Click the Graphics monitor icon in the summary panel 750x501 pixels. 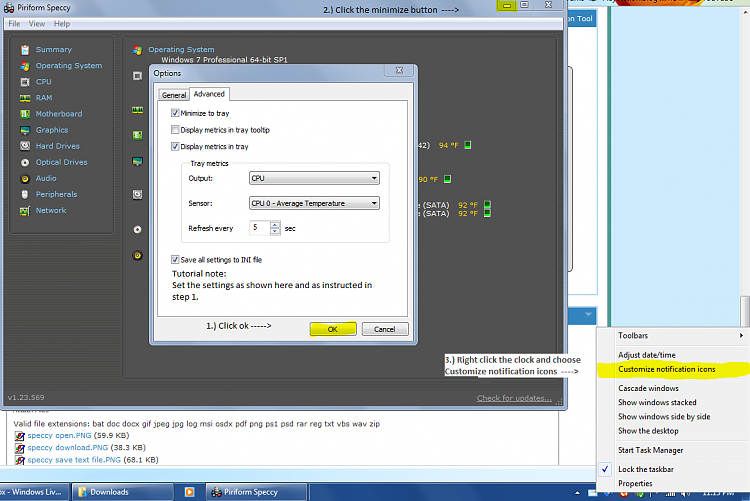[137, 161]
